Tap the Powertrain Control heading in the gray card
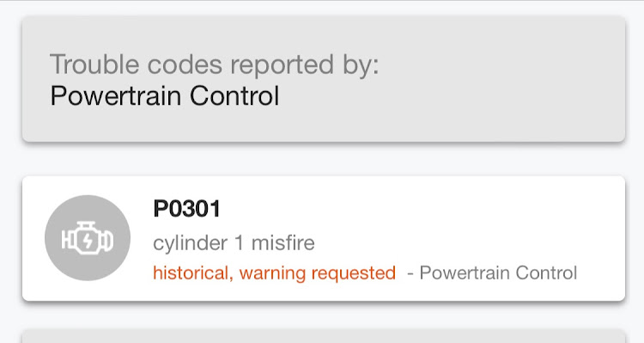The height and width of the screenshot is (343, 644). pyautogui.click(x=165, y=95)
